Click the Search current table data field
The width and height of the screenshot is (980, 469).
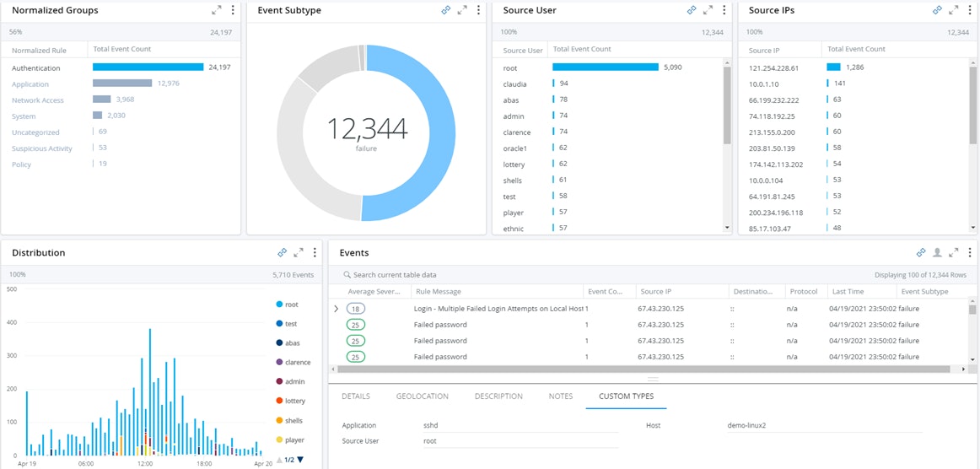[x=395, y=275]
